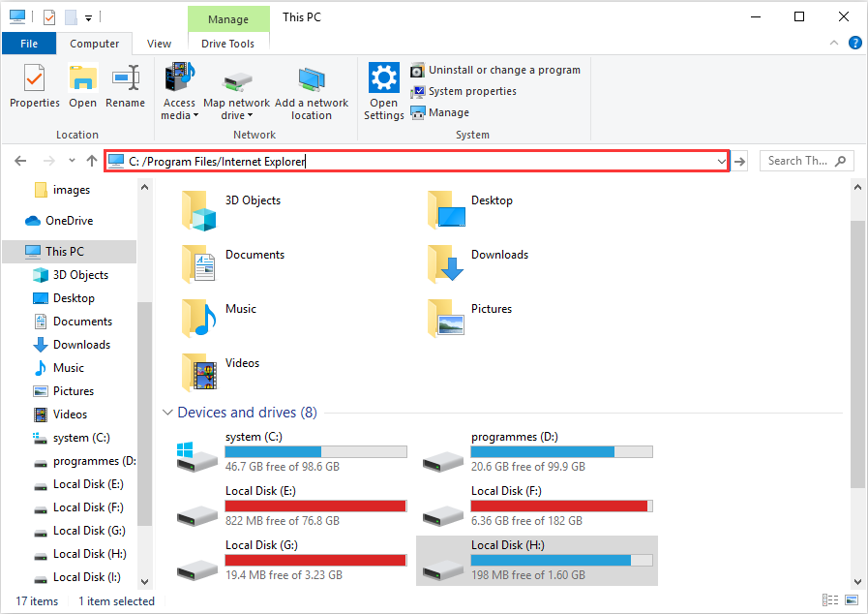Click the Search This PC box

click(x=807, y=161)
